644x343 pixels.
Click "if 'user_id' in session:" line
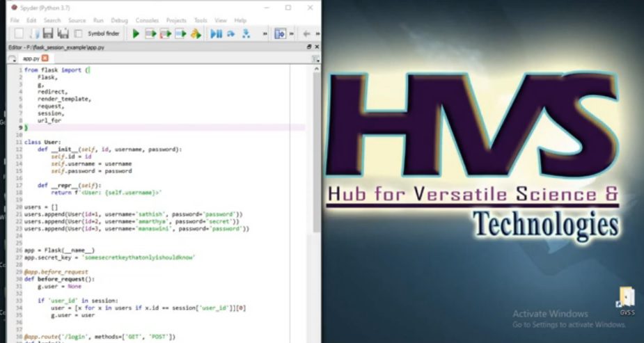[x=78, y=301]
